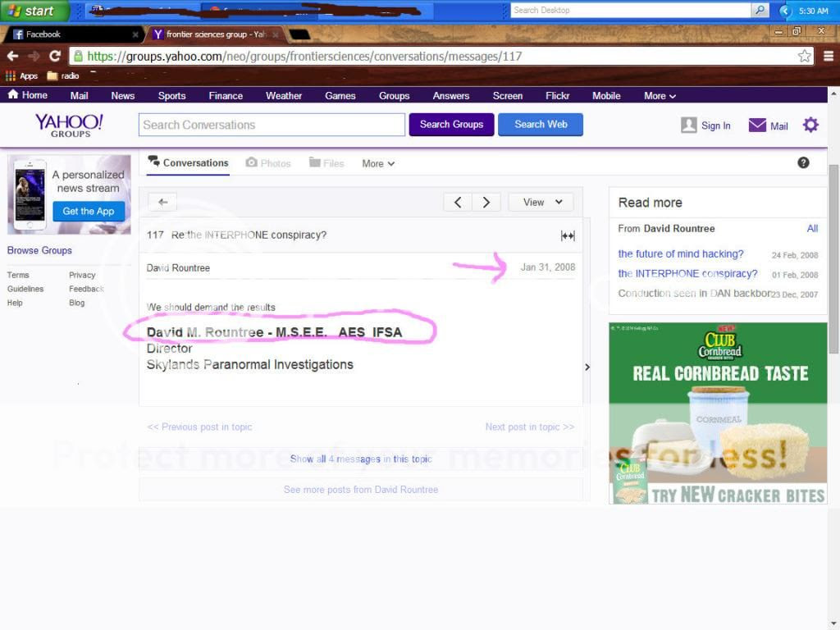Close the Facebook tab
Screen dimensions: 840x630
[x=135, y=34]
